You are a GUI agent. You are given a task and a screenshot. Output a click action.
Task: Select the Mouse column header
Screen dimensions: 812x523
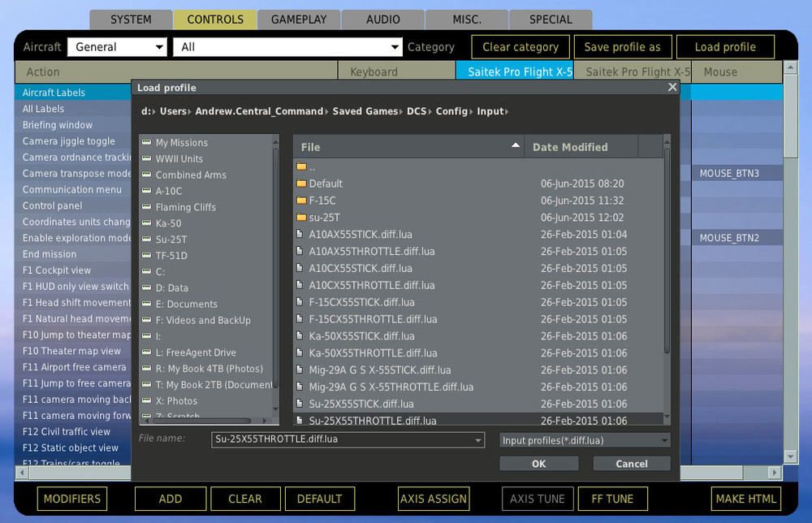coord(736,72)
